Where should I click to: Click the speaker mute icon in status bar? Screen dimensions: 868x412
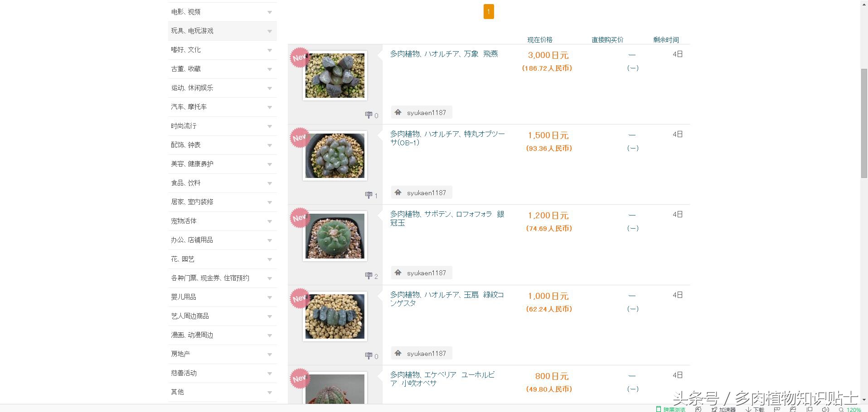[825, 409]
